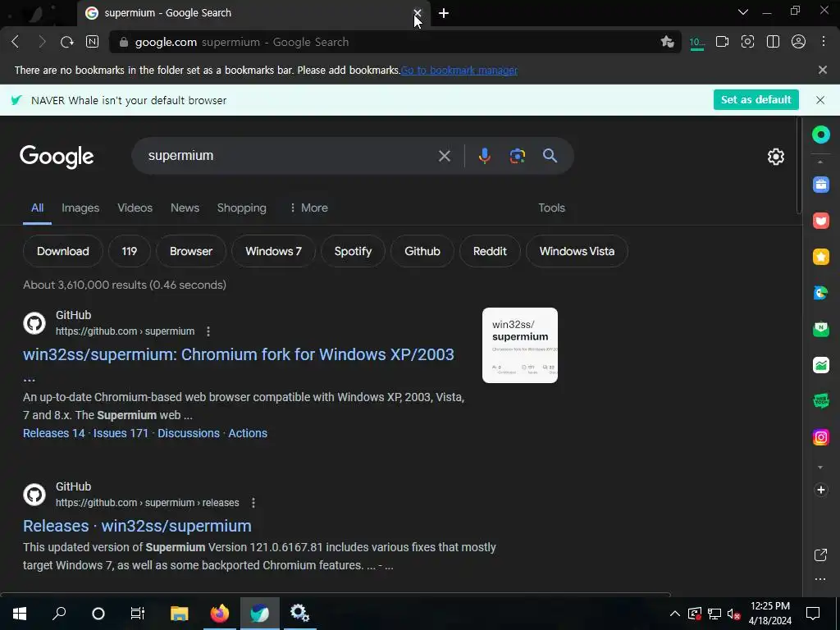The image size is (840, 630).
Task: Select the All results tab
Action: (37, 208)
